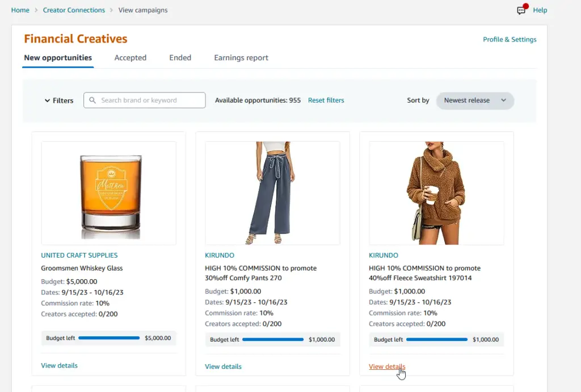Expand the Filters chevron

pyautogui.click(x=48, y=100)
